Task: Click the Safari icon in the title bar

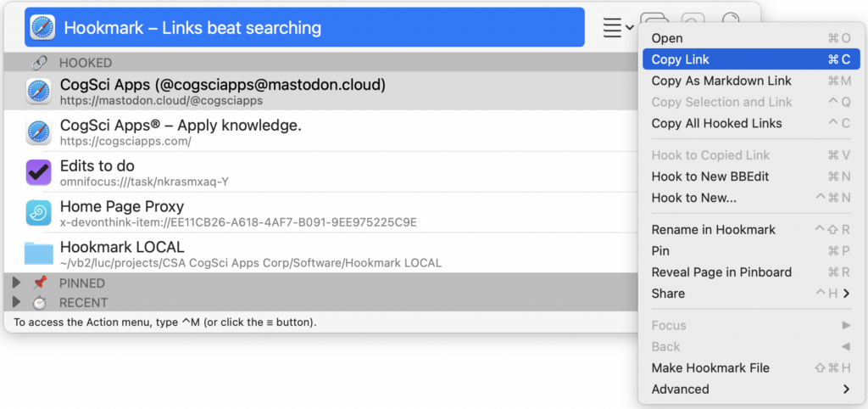Action: pyautogui.click(x=42, y=28)
